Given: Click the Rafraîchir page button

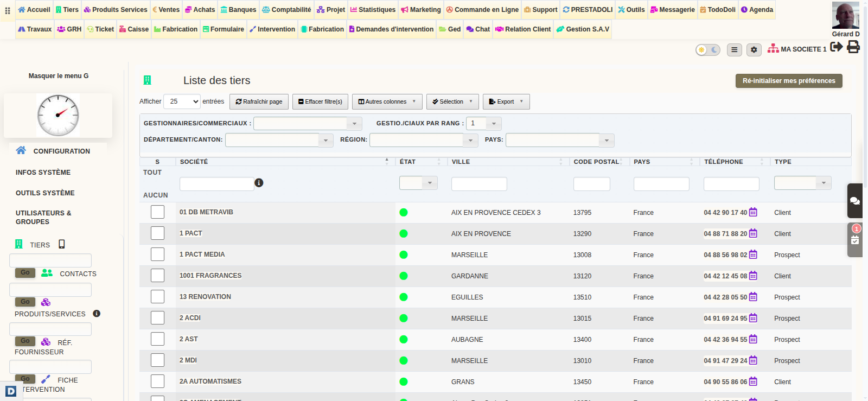Looking at the screenshot, I should [x=259, y=101].
